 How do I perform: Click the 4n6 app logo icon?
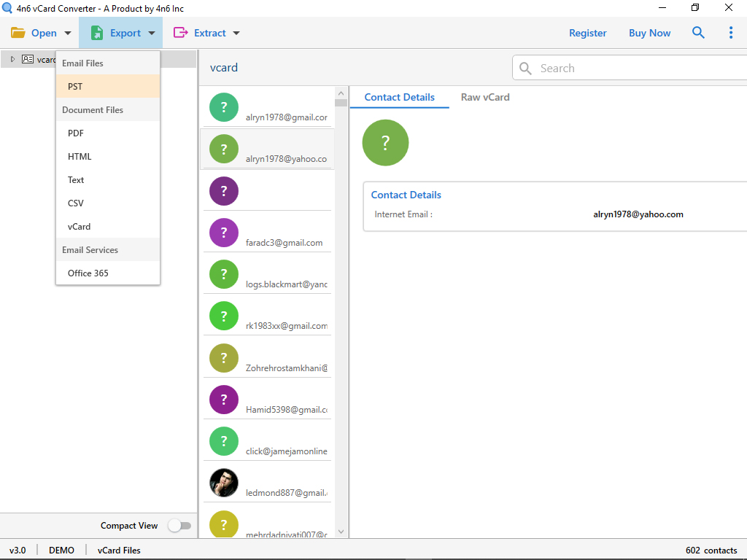[7, 8]
